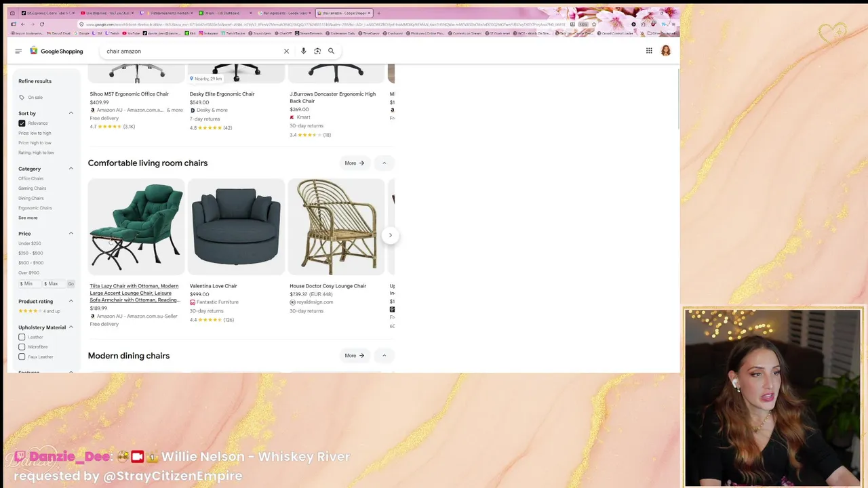Image resolution: width=868 pixels, height=488 pixels.
Task: Filter by 4 and up star rating
Action: pos(39,311)
